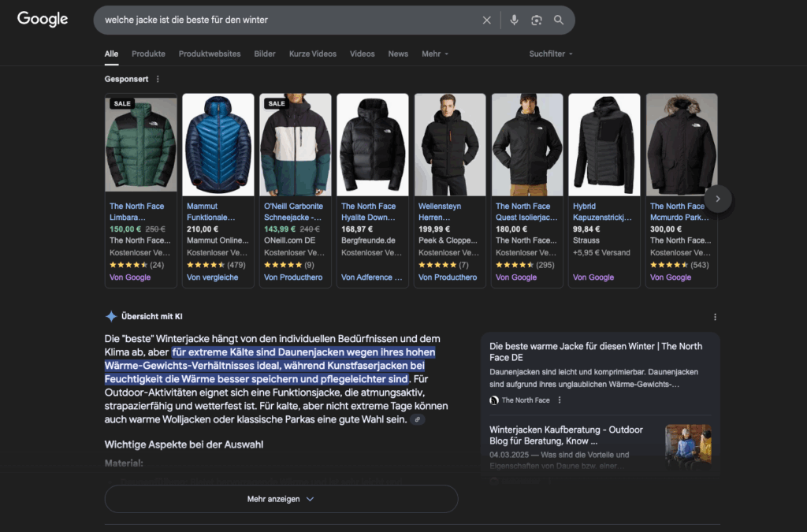Click the Von vergleiche link

click(212, 277)
